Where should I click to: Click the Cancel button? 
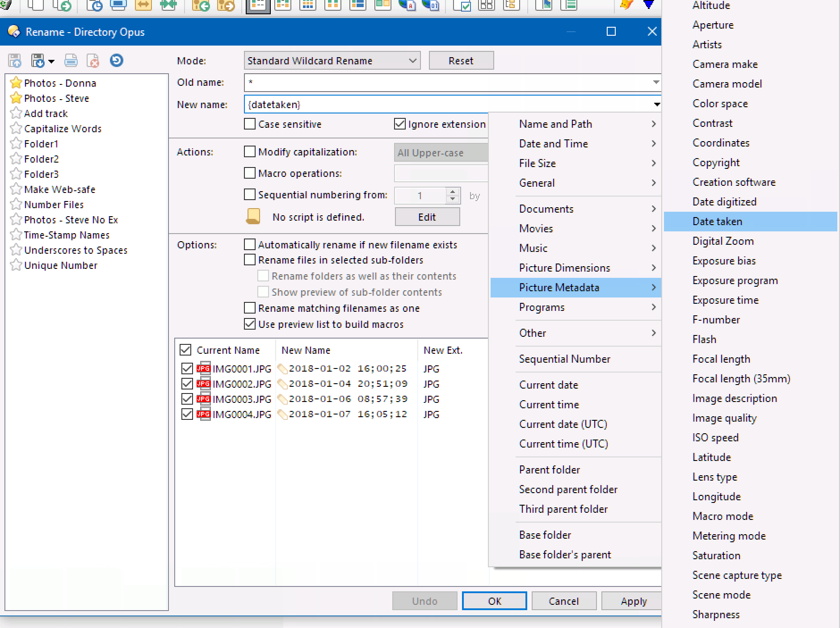tap(564, 601)
